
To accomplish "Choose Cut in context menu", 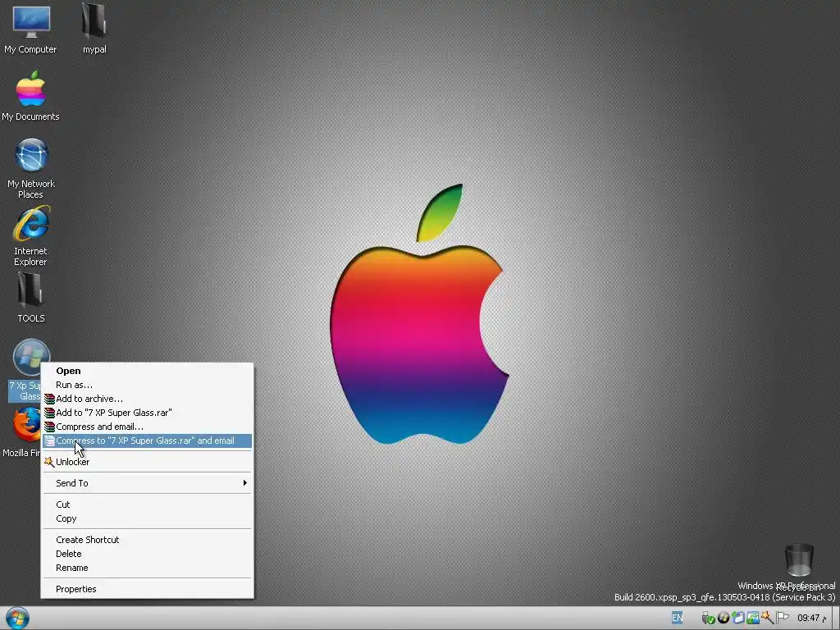I will click(147, 504).
